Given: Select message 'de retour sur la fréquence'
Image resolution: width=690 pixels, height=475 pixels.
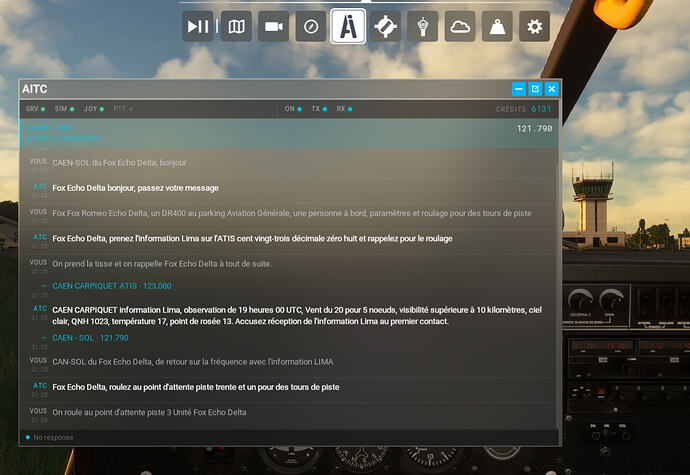Looking at the screenshot, I should pyautogui.click(x=193, y=362).
